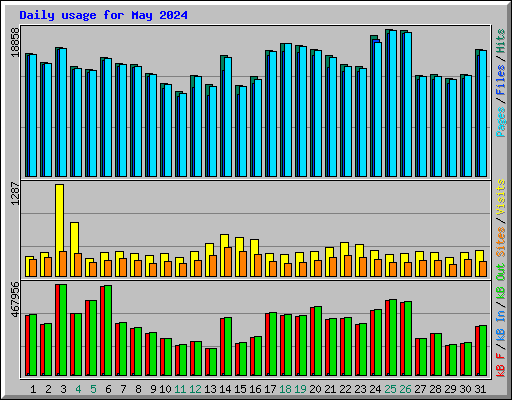Click the orange sites bar for day 14
512x400 pixels.
point(228,262)
